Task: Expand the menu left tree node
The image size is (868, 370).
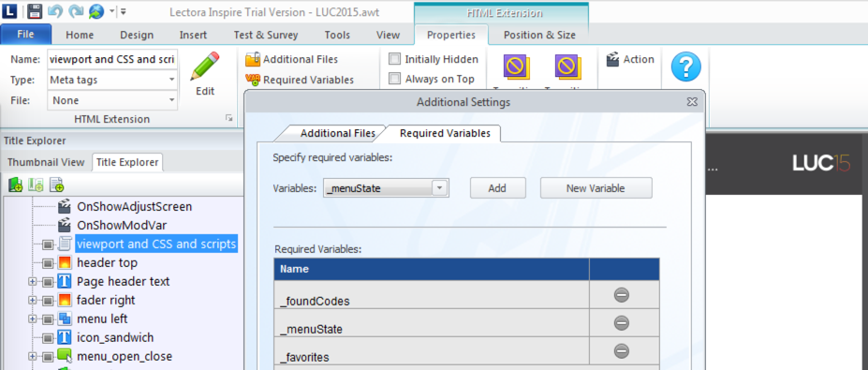Action: [32, 319]
